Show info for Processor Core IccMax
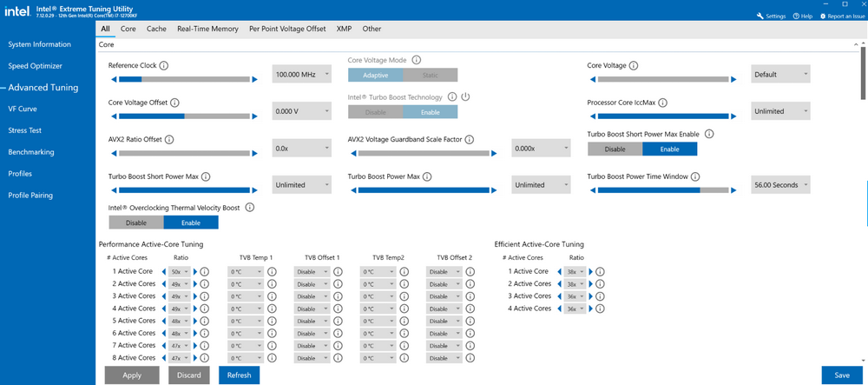868x385 pixels. click(x=662, y=103)
